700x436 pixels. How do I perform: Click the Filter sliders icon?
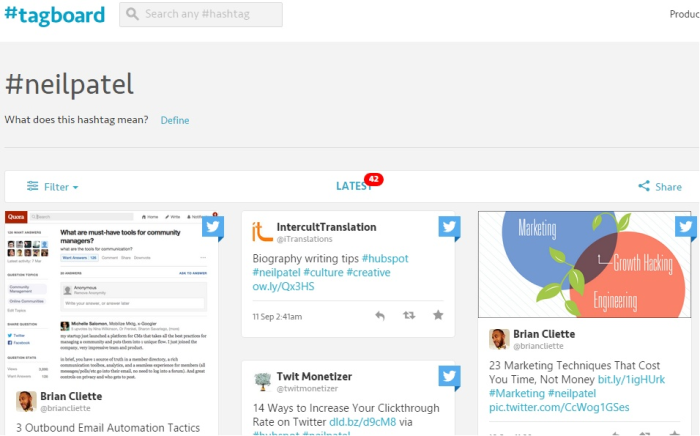(x=32, y=186)
